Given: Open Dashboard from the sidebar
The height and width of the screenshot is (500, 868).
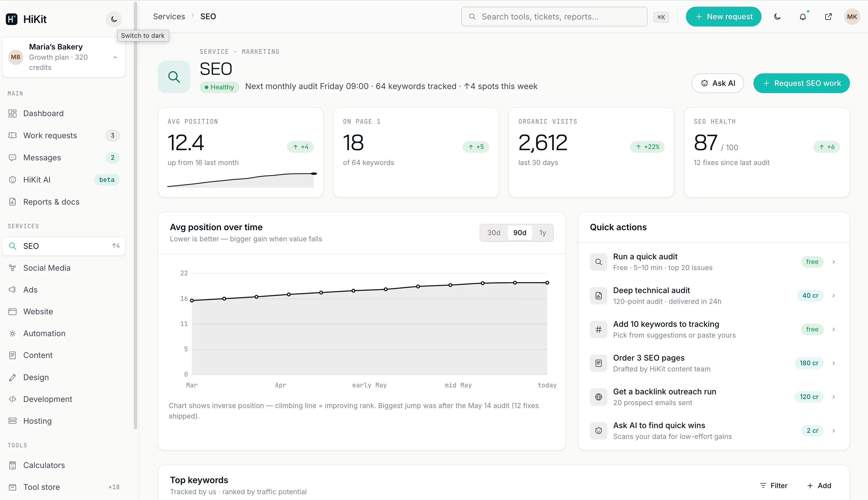Looking at the screenshot, I should tap(64, 113).
